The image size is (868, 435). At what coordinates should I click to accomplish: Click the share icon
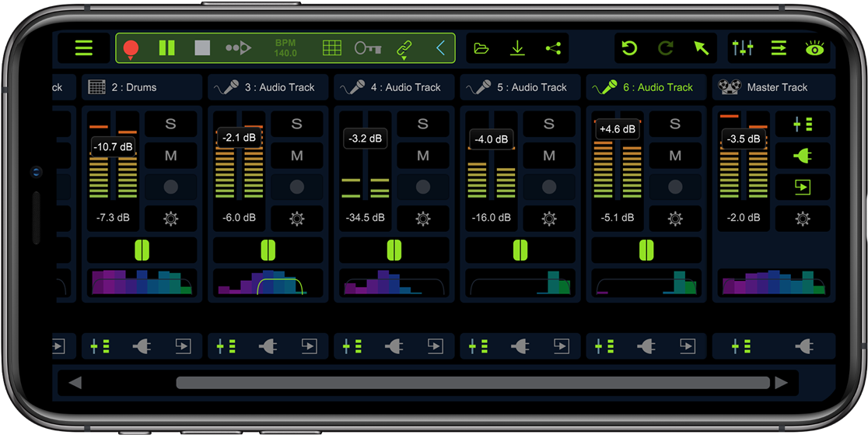tap(553, 48)
